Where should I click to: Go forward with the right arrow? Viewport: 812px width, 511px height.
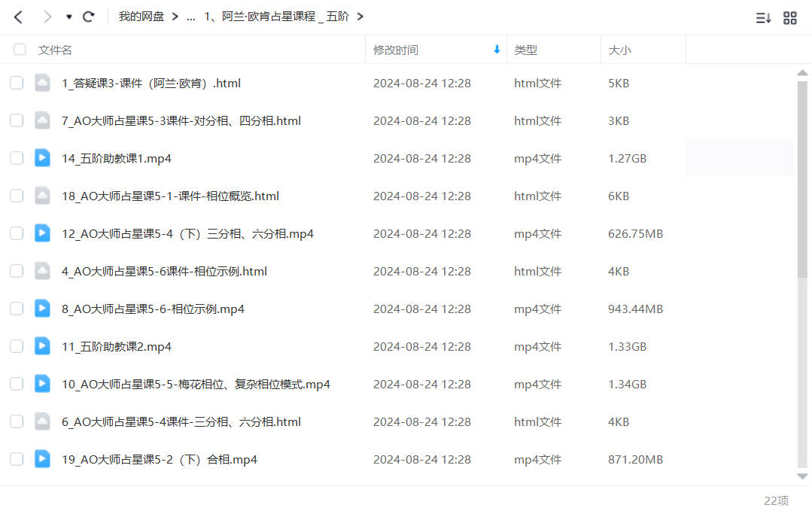tap(47, 17)
